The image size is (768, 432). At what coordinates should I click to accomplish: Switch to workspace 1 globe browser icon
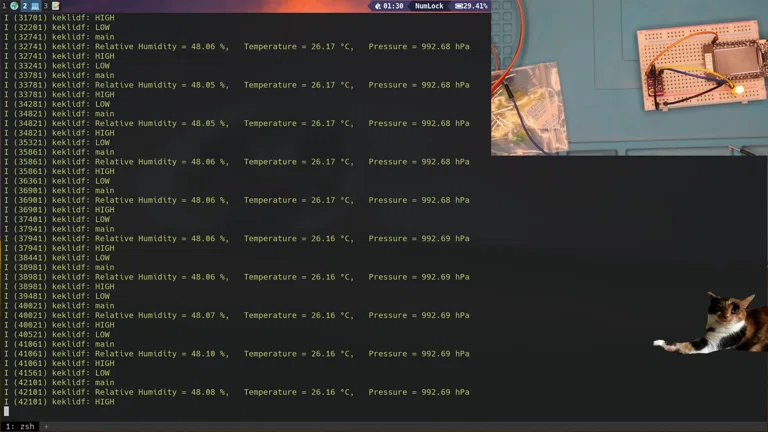(14, 6)
